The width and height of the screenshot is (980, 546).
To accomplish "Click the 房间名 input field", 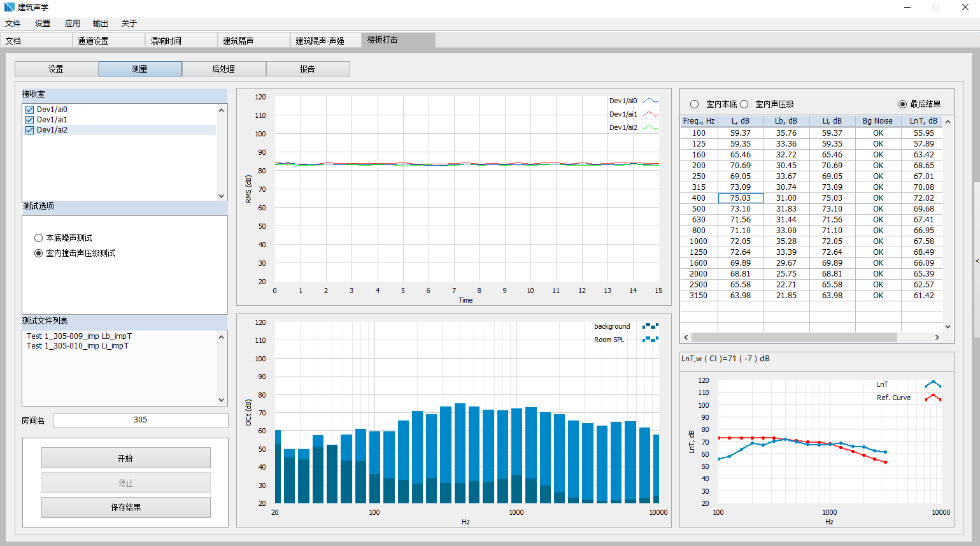I will click(x=140, y=420).
